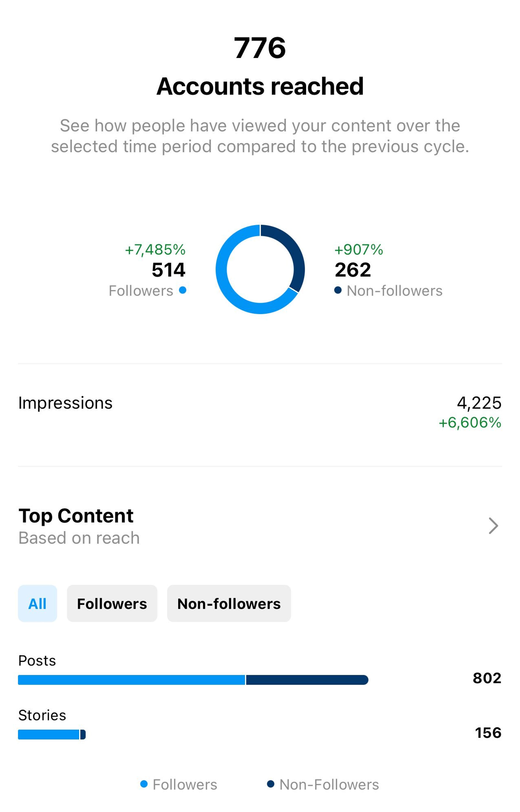Select the All filter chip
The height and width of the screenshot is (812, 520).
(38, 603)
